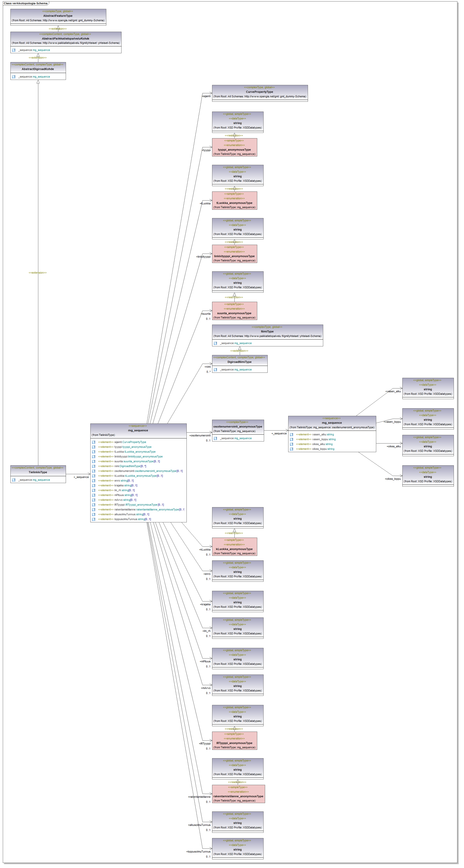The width and height of the screenshot is (464, 868).
Task: Click the _sequence icon in AbstractDigiroadKohde box
Action: [x=14, y=77]
